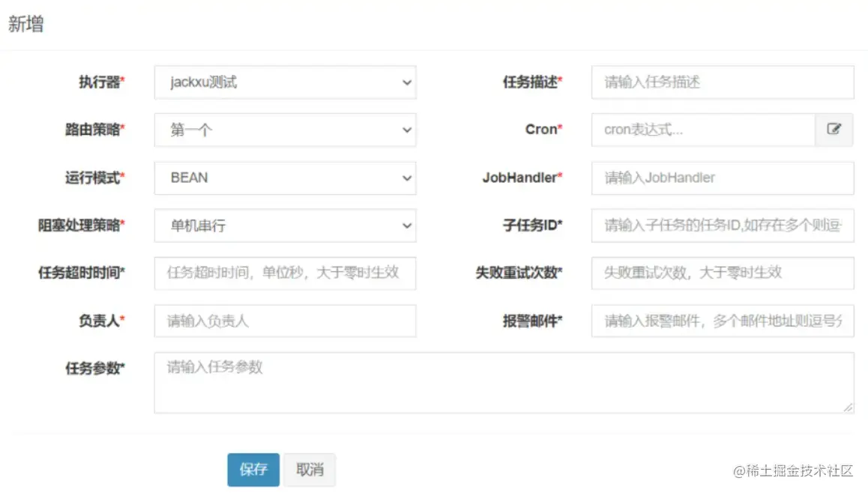Click the 运行模式 label
This screenshot has height=493, width=868.
click(94, 178)
